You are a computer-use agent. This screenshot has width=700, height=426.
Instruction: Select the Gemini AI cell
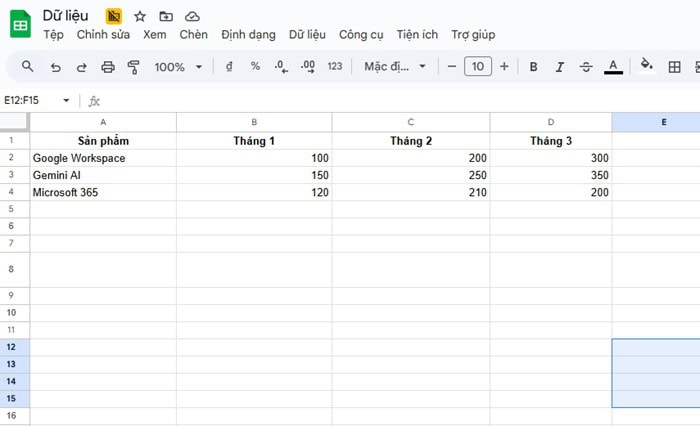pos(103,175)
